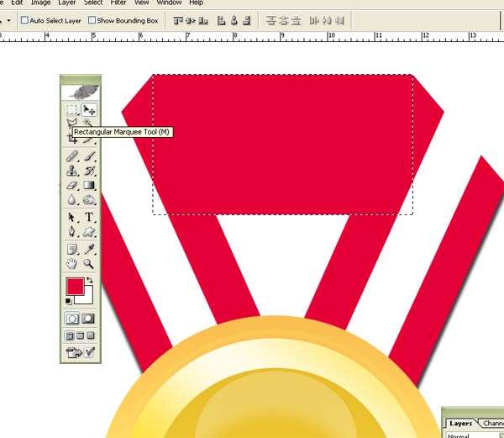Viewport: 504px width, 438px height.
Task: Pick the Type tool
Action: 89,217
